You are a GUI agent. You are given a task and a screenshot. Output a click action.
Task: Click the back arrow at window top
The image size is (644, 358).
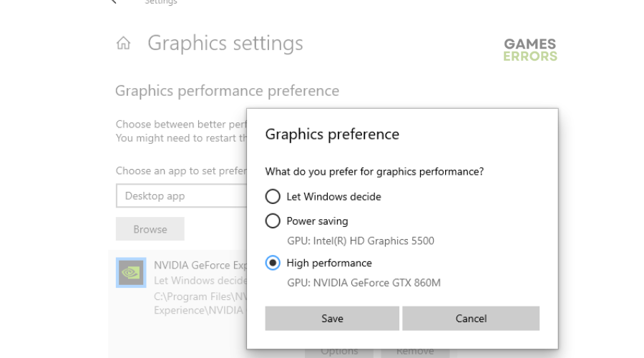(114, 1)
